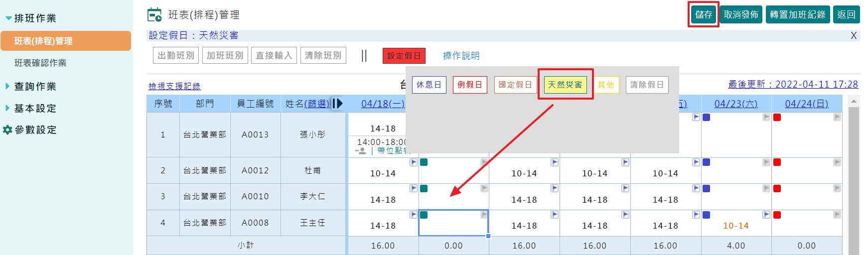Click the column collapse icon next to 姓名(篩選)
This screenshot has width=868, height=255.
(337, 104)
